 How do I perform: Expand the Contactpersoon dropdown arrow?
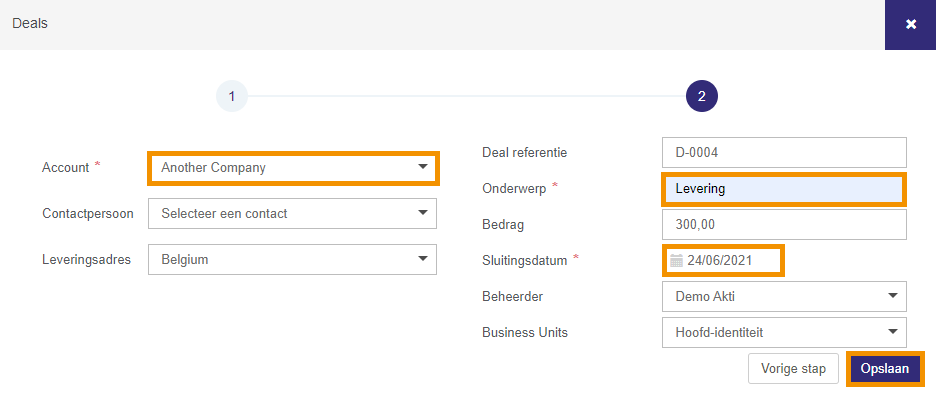point(423,213)
